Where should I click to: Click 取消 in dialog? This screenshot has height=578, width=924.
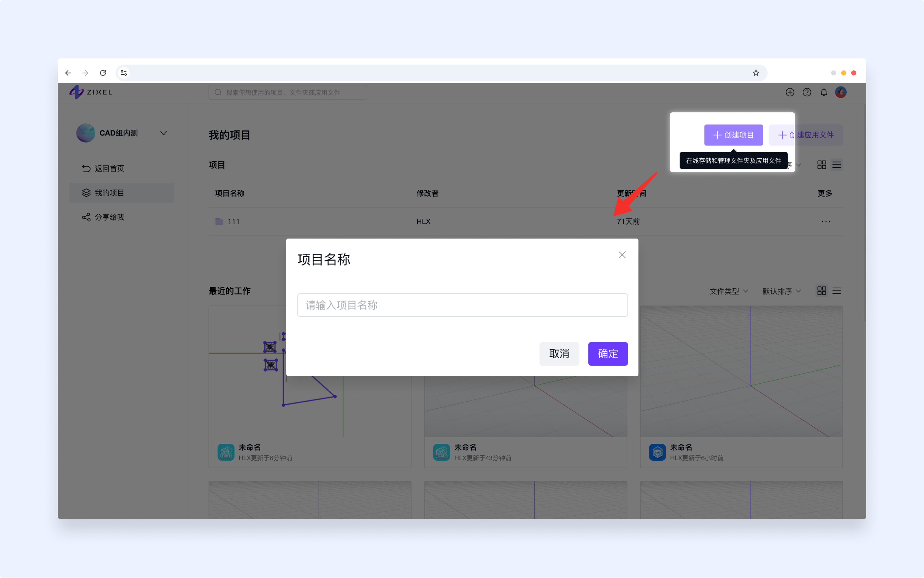coord(559,354)
